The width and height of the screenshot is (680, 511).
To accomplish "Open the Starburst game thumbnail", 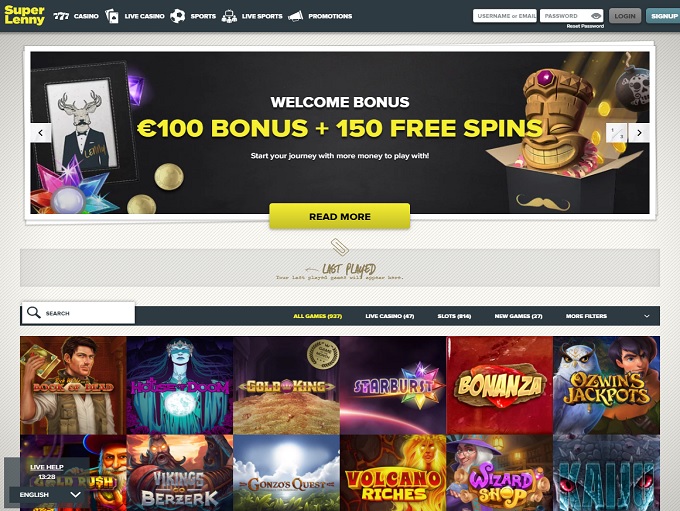I will pos(393,385).
